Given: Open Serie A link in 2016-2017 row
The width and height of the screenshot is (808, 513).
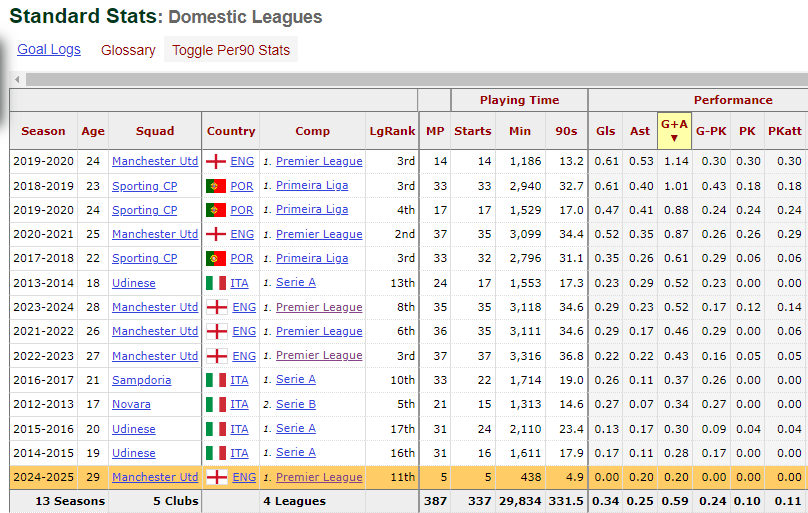Looking at the screenshot, I should [296, 380].
